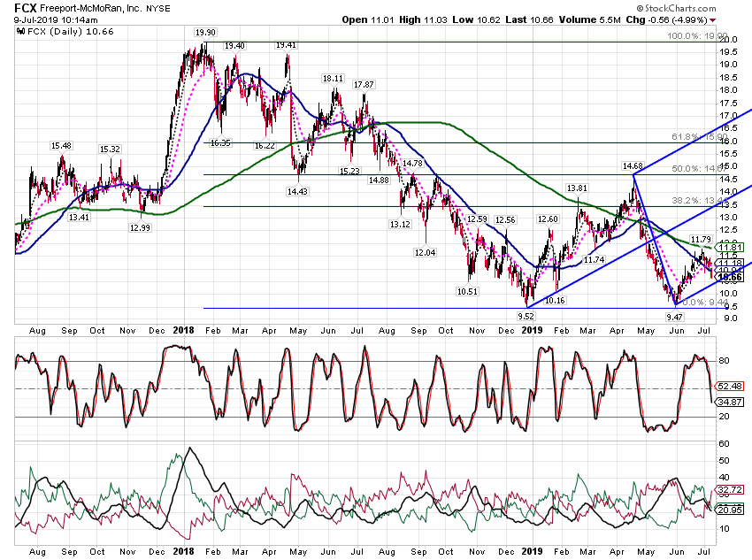Click the Chg -0.56 (-4.99%) value

(x=667, y=19)
